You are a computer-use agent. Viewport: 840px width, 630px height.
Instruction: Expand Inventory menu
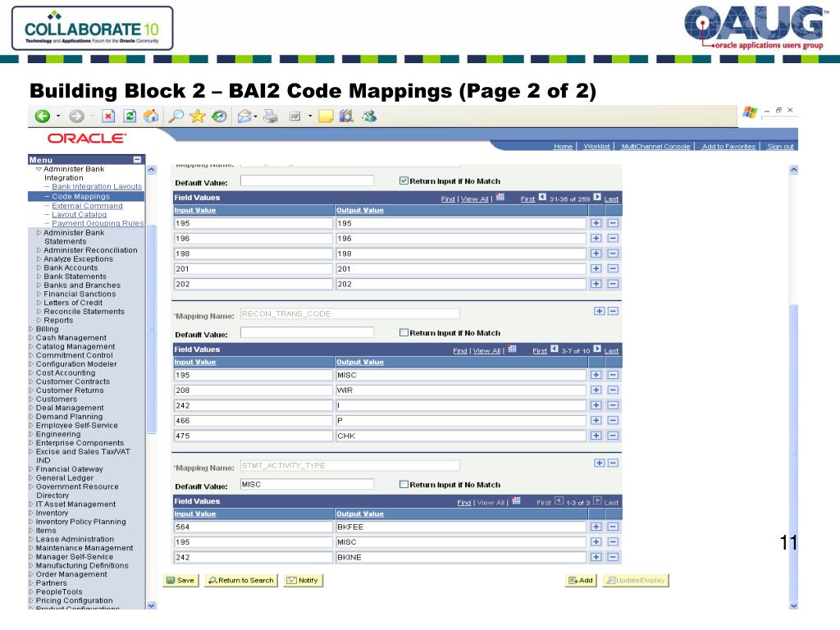pyautogui.click(x=31, y=514)
